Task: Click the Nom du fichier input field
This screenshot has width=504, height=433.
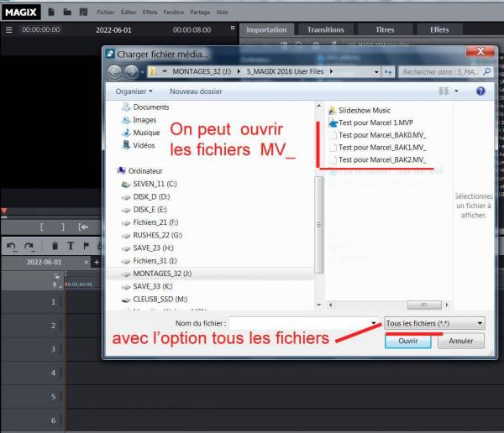Action: 302,322
